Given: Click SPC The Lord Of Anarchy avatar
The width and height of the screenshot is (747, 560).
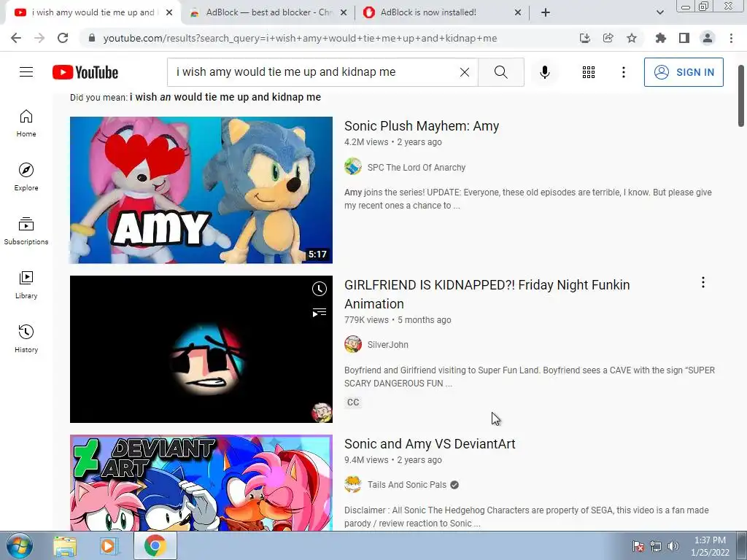Looking at the screenshot, I should point(353,167).
